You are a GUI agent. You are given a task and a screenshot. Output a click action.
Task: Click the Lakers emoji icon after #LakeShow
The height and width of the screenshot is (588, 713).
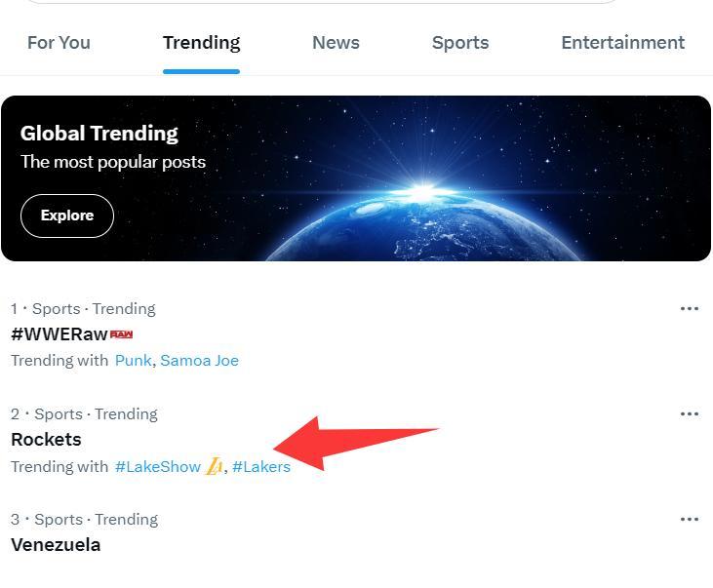[x=215, y=466]
